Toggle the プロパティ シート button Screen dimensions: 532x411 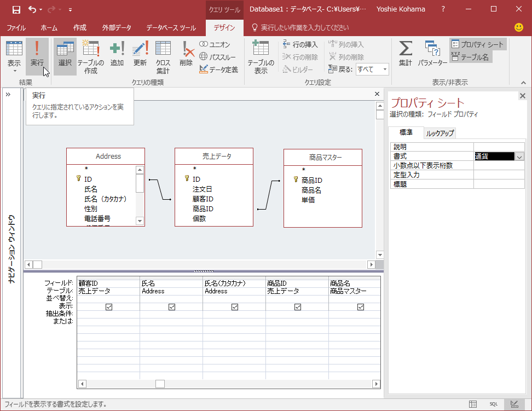pyautogui.click(x=478, y=44)
